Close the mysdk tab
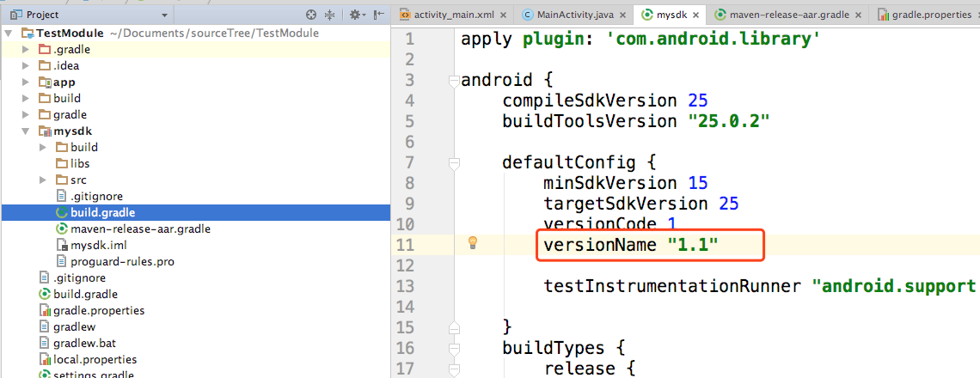980x378 pixels. (x=695, y=15)
